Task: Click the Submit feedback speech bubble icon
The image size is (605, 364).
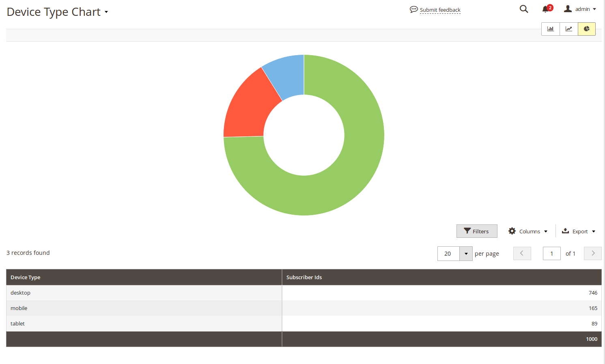Action: coord(413,9)
